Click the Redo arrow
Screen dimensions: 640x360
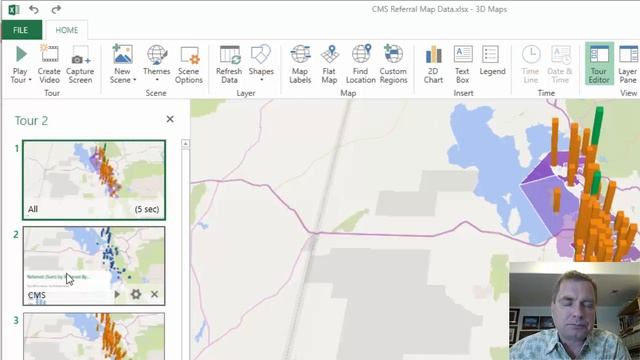coord(56,9)
